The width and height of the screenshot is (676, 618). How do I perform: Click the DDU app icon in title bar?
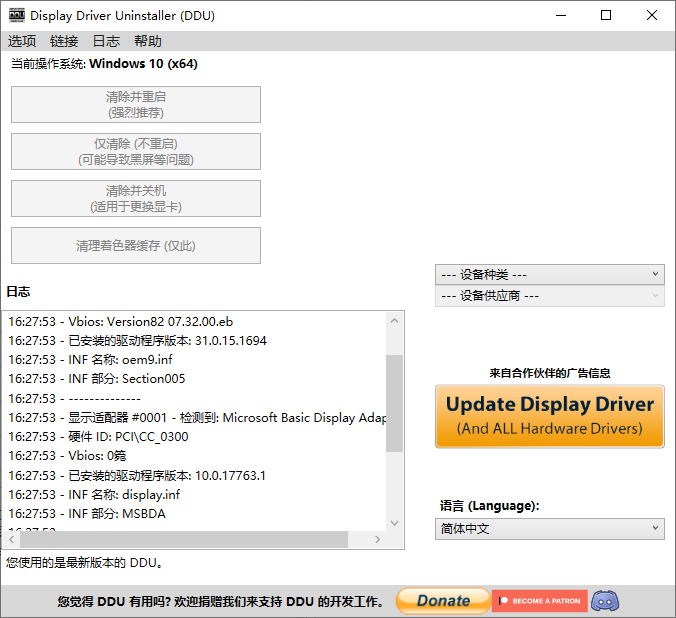click(x=16, y=15)
